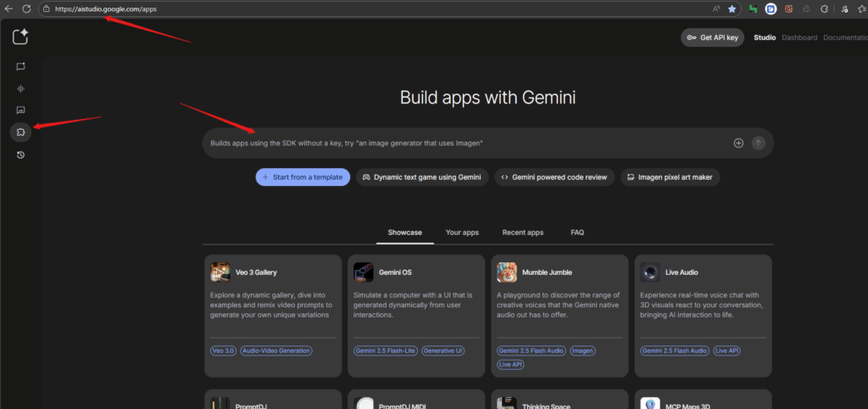Open the Chat prompt sidebar icon
This screenshot has height=409, width=868.
coord(20,66)
